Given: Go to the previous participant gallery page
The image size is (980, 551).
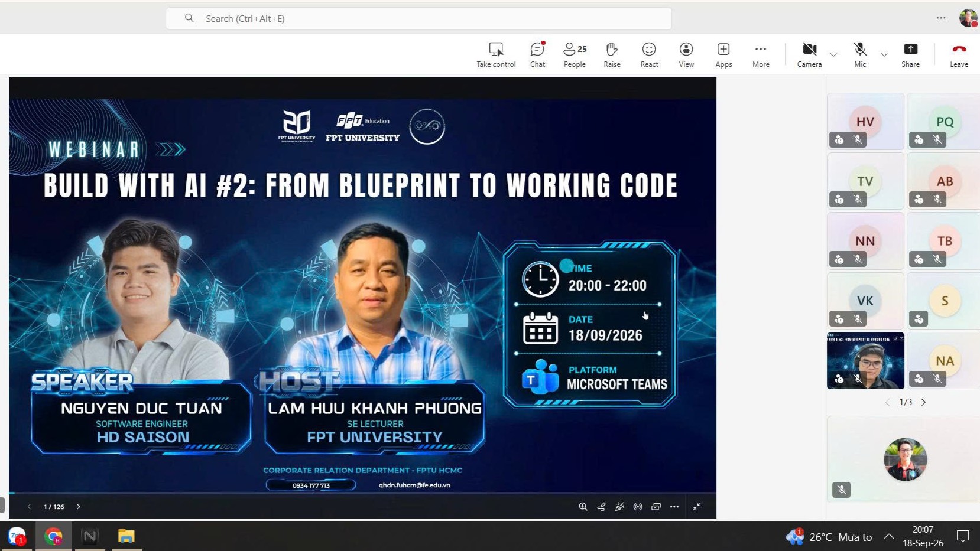Looking at the screenshot, I should click(x=887, y=402).
